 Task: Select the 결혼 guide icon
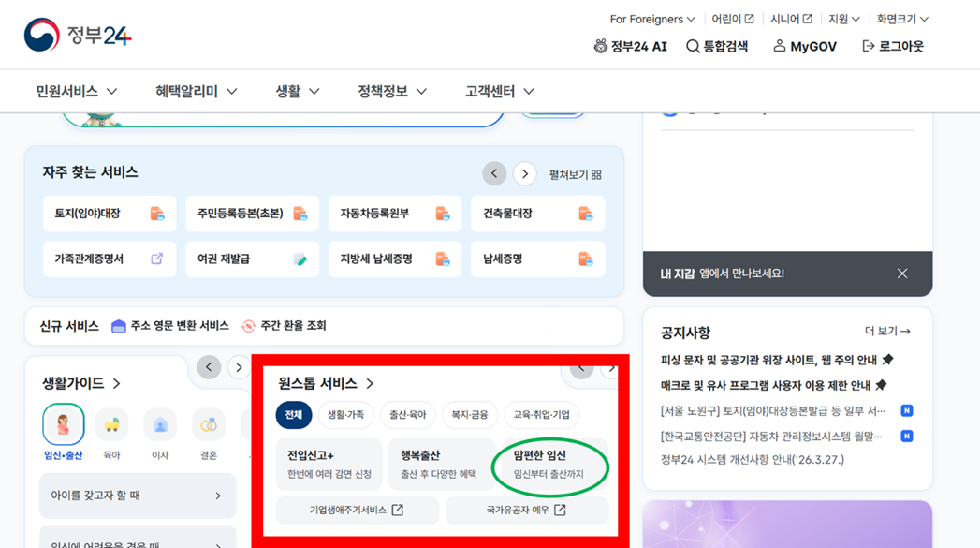coord(209,424)
